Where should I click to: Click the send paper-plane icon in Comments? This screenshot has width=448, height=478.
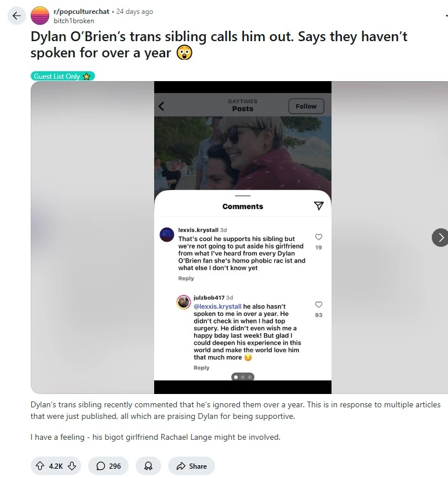click(319, 206)
